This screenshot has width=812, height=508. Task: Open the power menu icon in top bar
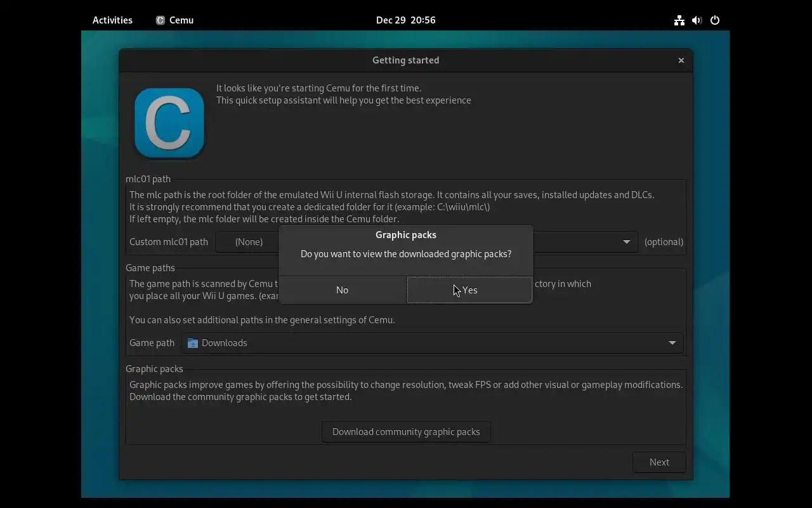pos(715,20)
